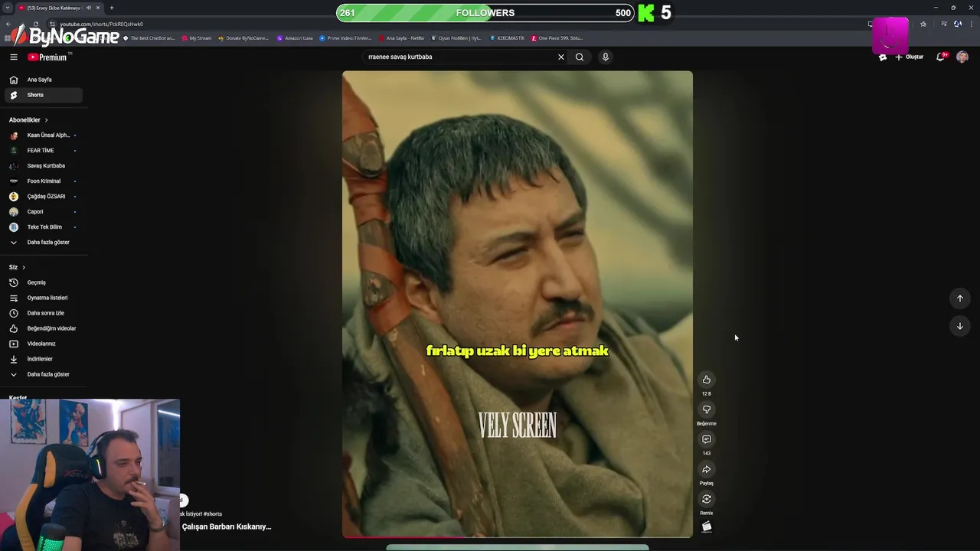980x551 pixels.
Task: Run search with magnifier button
Action: [580, 57]
